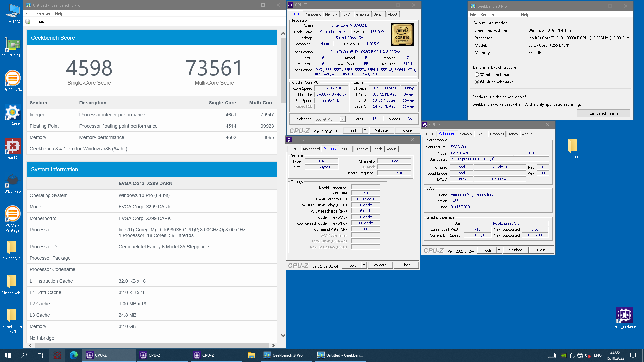This screenshot has height=362, width=644.
Task: Open the PCMark04 desktop icon
Action: (12, 81)
